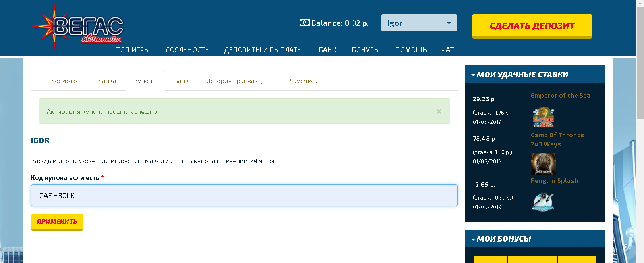
Task: Open the История транзакций tab
Action: click(238, 81)
